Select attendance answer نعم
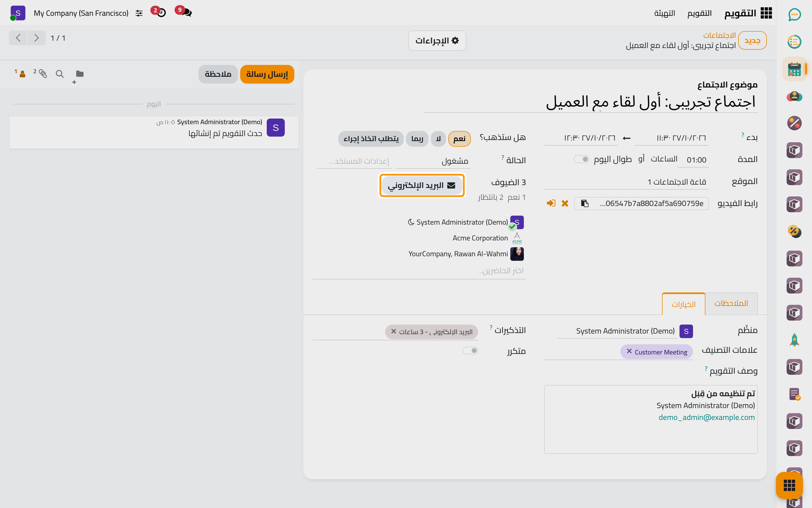Viewport: 812px width, 508px height. [x=459, y=139]
